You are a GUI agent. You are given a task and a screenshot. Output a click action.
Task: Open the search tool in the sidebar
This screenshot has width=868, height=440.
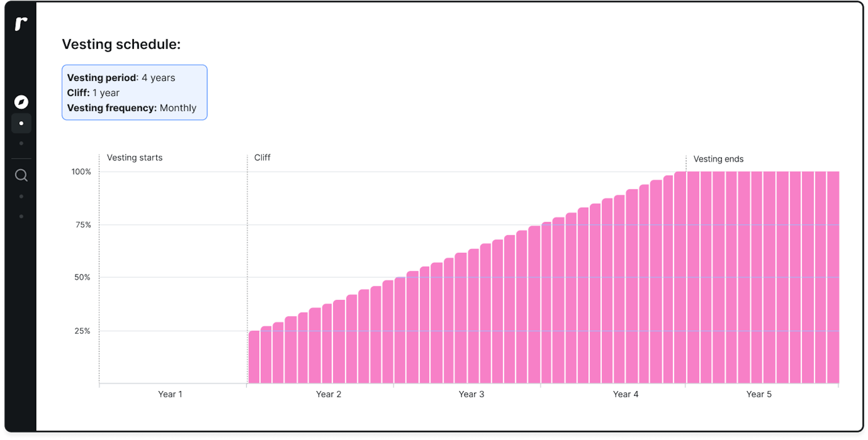pos(21,175)
